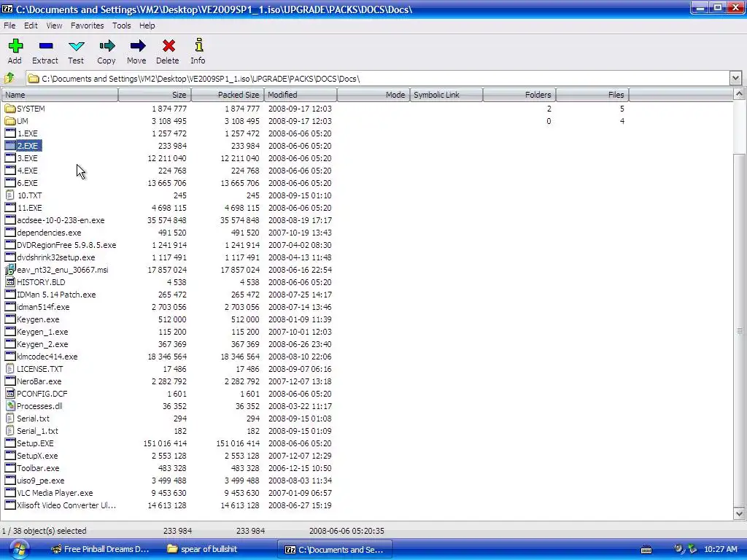The height and width of the screenshot is (560, 747).
Task: Click the Add toolbar icon
Action: [15, 46]
